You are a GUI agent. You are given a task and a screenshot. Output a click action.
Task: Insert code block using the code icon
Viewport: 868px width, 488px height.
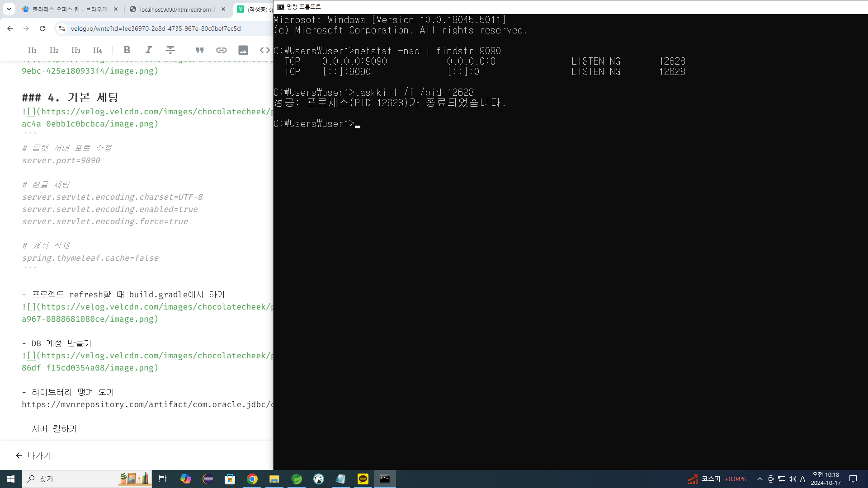(264, 50)
